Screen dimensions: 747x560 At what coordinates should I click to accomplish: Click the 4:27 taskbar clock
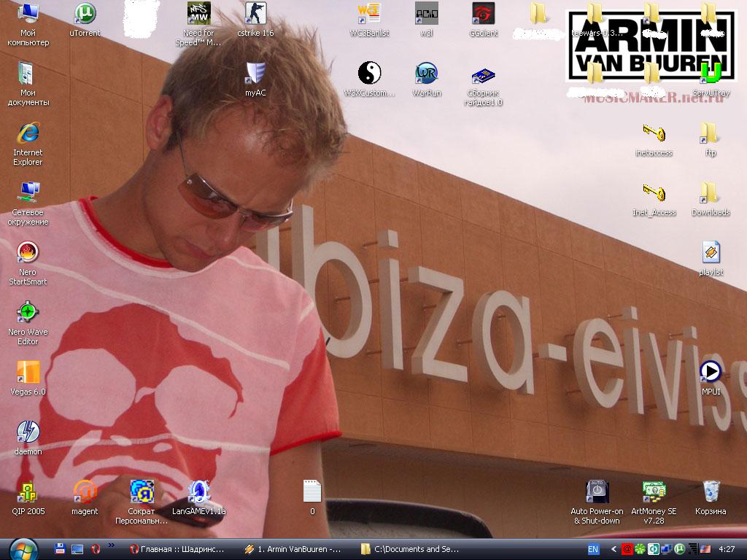click(x=727, y=549)
